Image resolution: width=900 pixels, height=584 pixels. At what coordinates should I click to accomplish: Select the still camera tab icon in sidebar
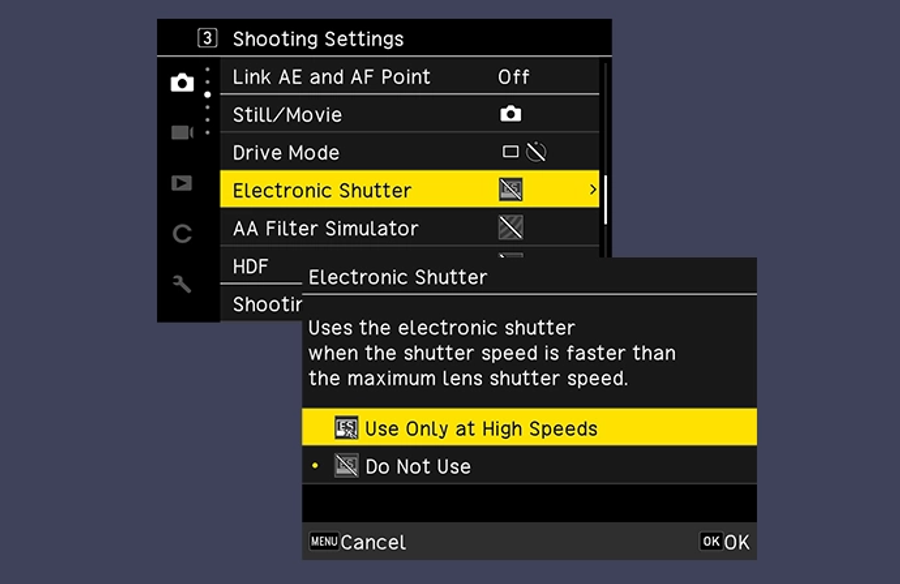click(182, 83)
